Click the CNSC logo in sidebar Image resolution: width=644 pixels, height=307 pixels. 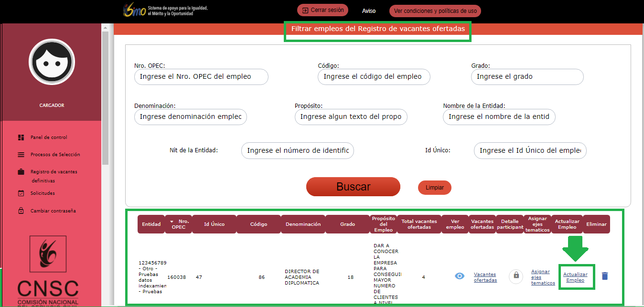(x=48, y=270)
